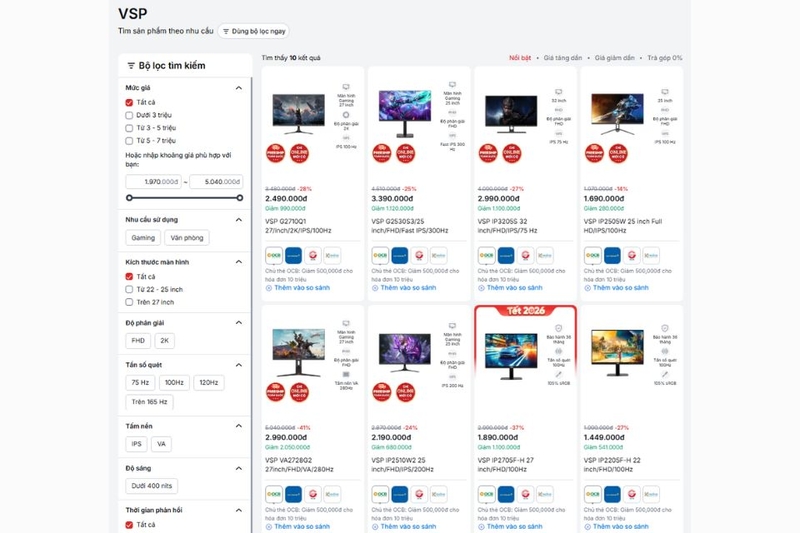Viewport: 800px width, 533px height.
Task: Select the Trên 165 Hz chip
Action: pyautogui.click(x=149, y=402)
